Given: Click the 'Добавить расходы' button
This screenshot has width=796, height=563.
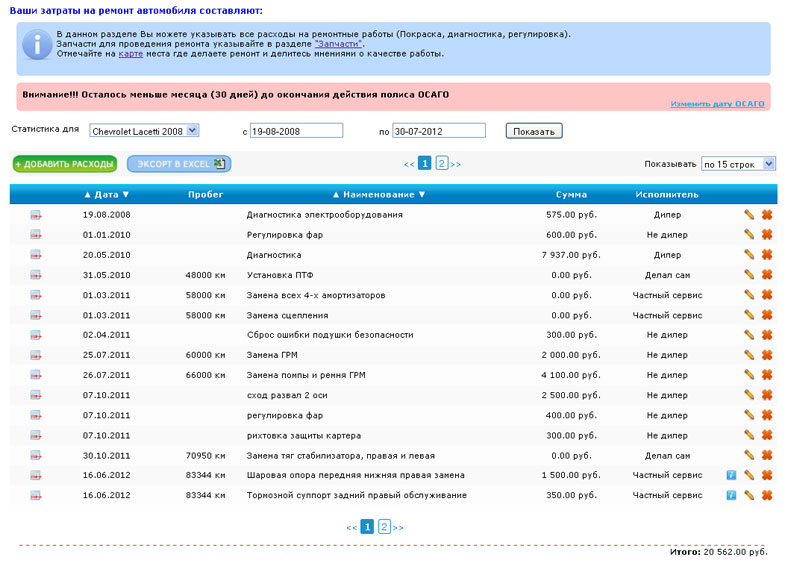Looking at the screenshot, I should (65, 164).
